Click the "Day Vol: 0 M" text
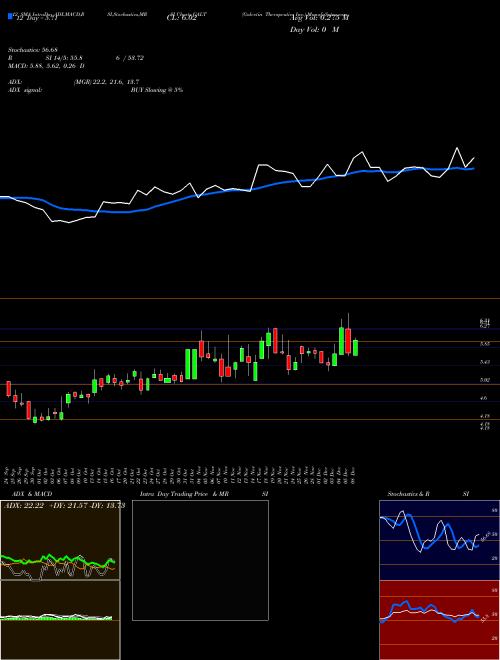 point(314,29)
